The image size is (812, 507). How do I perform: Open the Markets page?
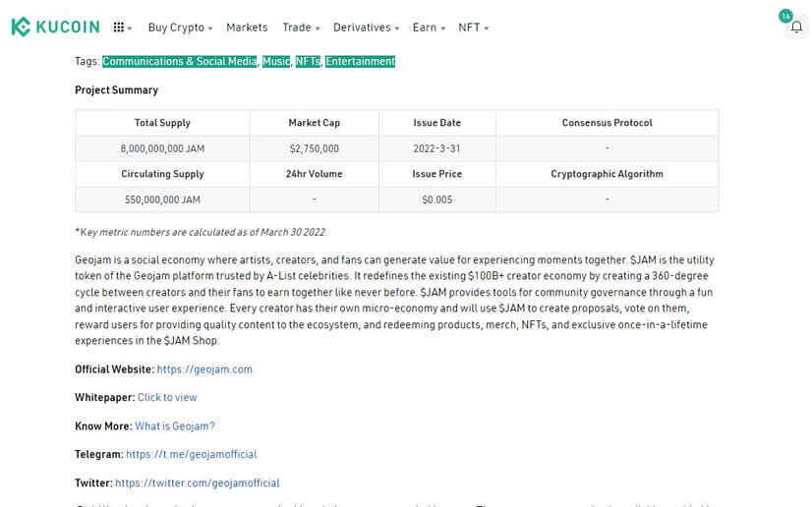[x=247, y=28]
